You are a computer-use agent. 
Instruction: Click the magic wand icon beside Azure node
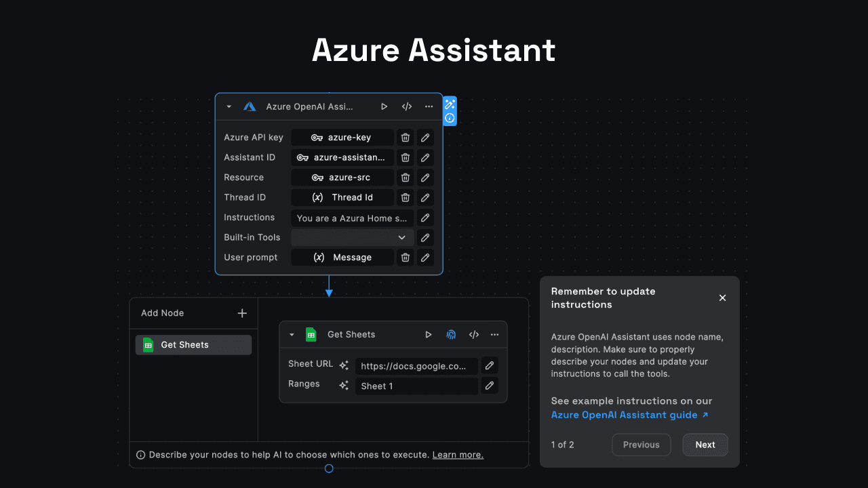(x=450, y=103)
